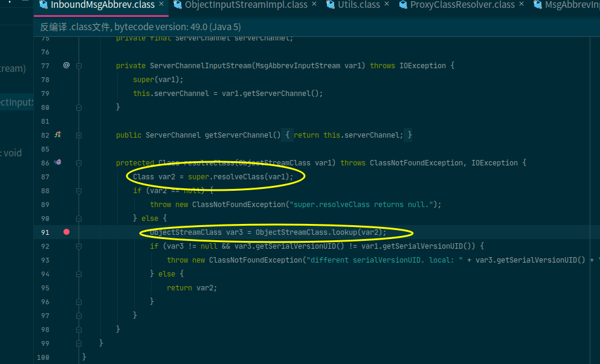Image resolution: width=600 pixels, height=364 pixels.
Task: Click the @ gutter icon on line 77
Action: point(66,65)
